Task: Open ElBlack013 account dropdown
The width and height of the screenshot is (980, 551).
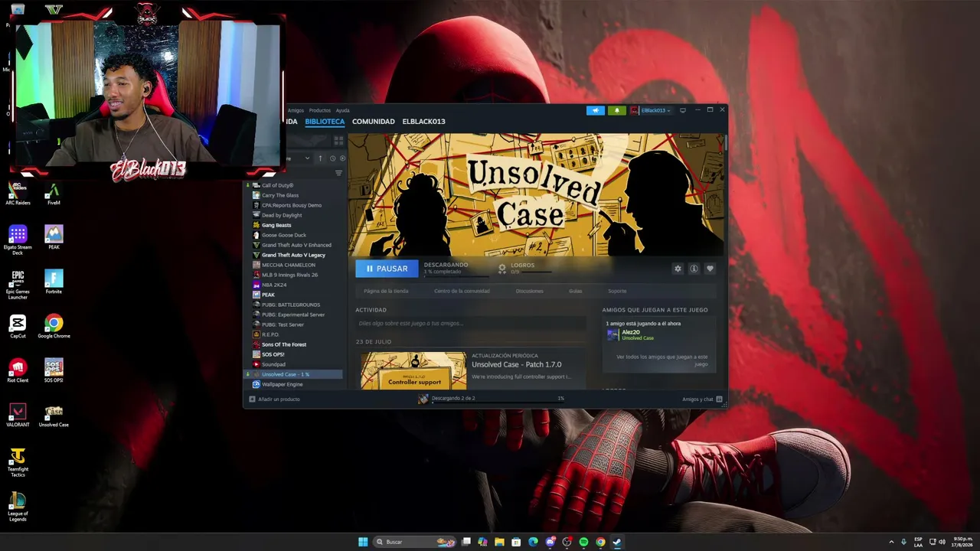Action: click(651, 110)
